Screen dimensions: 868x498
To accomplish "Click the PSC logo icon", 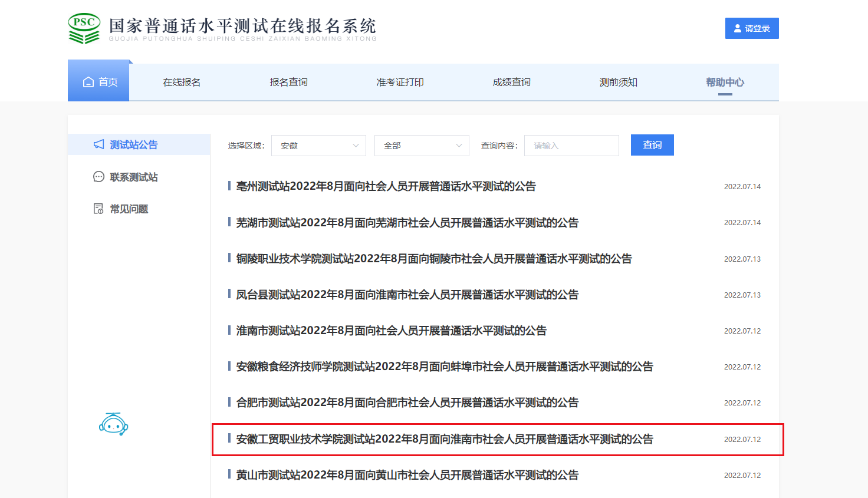I will (84, 29).
